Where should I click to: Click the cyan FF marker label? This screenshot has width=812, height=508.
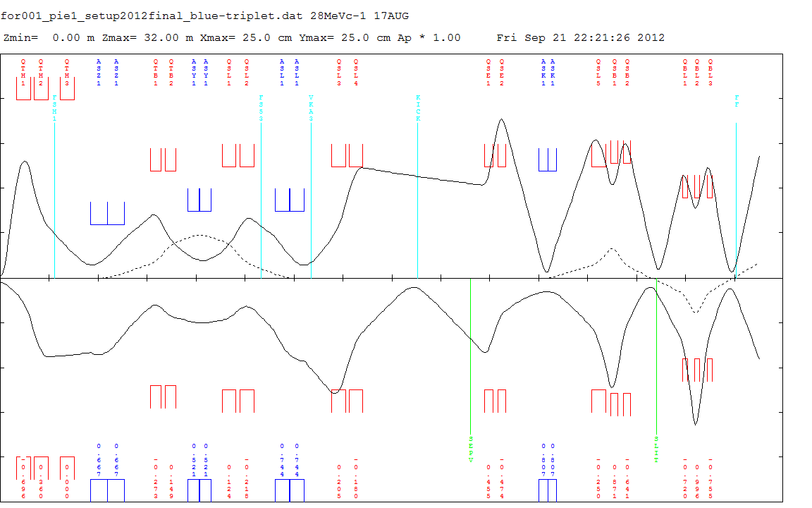point(737,100)
